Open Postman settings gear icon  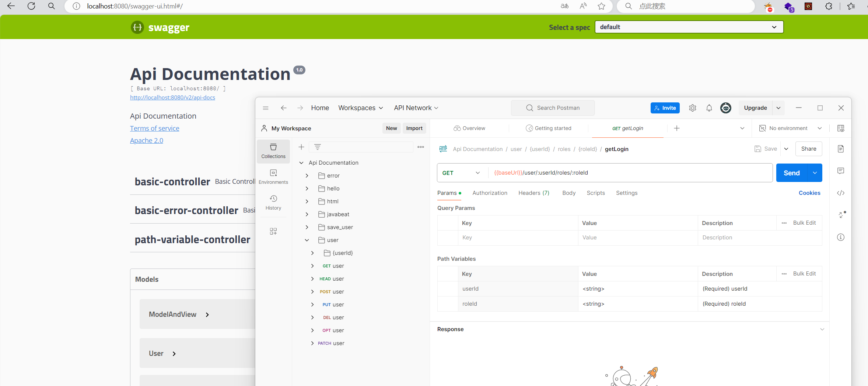pyautogui.click(x=692, y=108)
